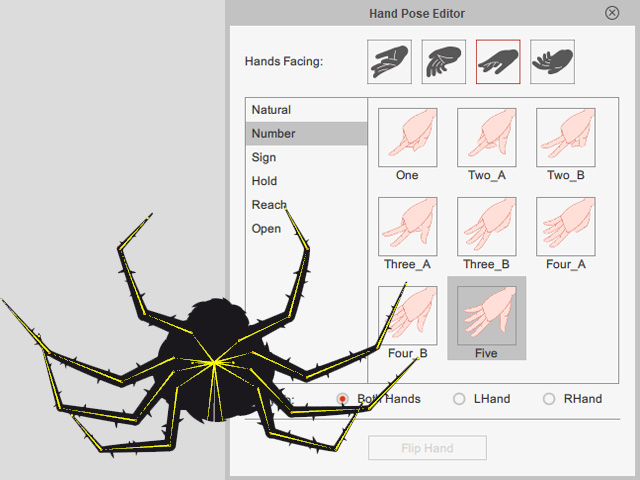Apply the Three_B hand pose

coord(486,226)
